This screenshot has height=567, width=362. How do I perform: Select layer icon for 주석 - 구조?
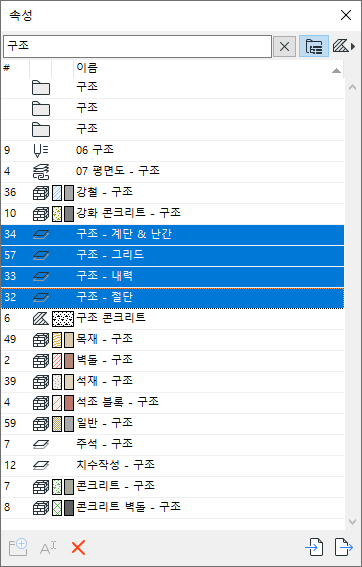click(41, 444)
